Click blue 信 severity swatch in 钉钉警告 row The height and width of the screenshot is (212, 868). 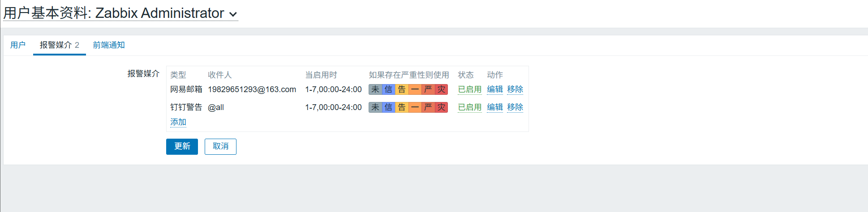pyautogui.click(x=388, y=107)
